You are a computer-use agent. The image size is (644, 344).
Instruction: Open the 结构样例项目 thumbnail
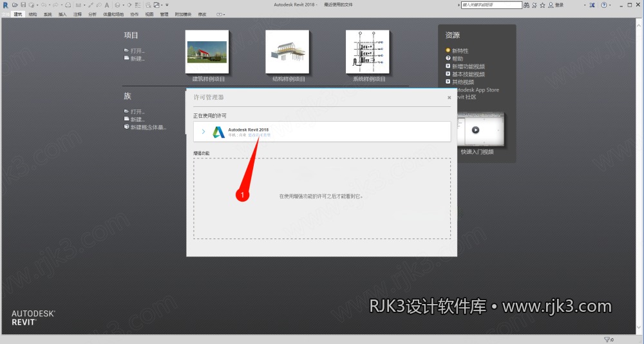tap(287, 52)
